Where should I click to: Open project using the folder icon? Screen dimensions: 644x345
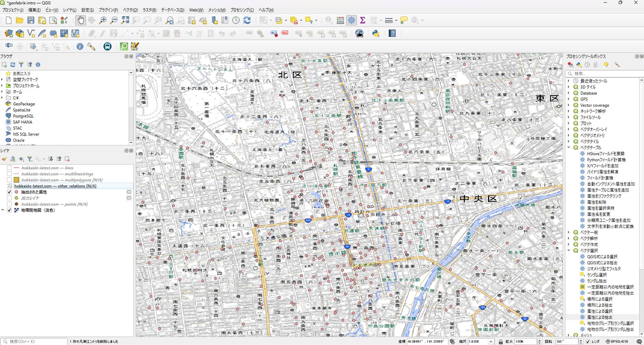(19, 20)
